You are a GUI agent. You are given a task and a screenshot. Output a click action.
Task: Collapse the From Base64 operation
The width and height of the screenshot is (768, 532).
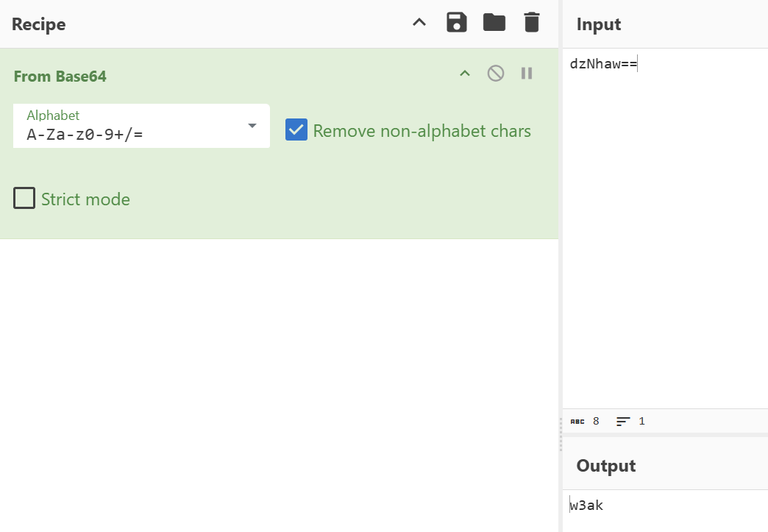(465, 74)
